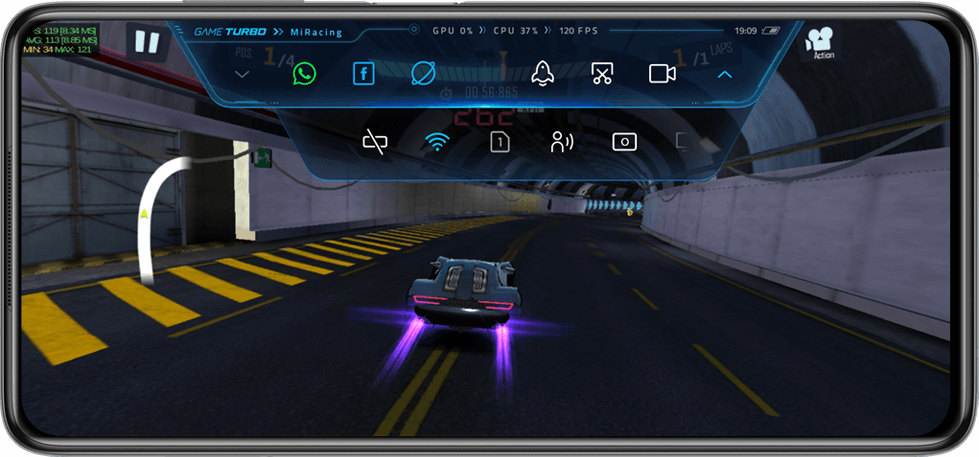Screen dimensions: 979x457
Task: Click the 19:09 clock
Action: pos(745,31)
